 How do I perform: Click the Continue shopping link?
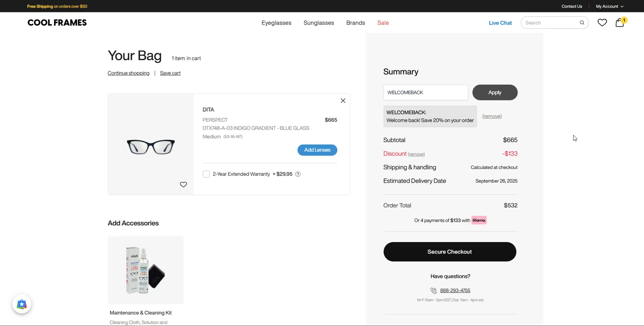coord(128,73)
